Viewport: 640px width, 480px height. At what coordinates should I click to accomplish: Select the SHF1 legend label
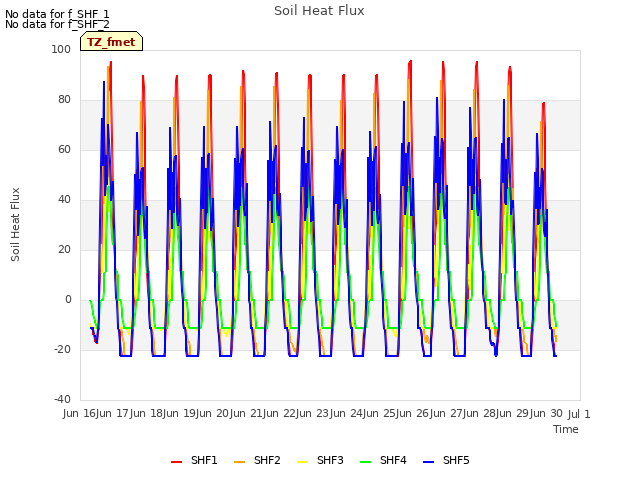[x=204, y=460]
